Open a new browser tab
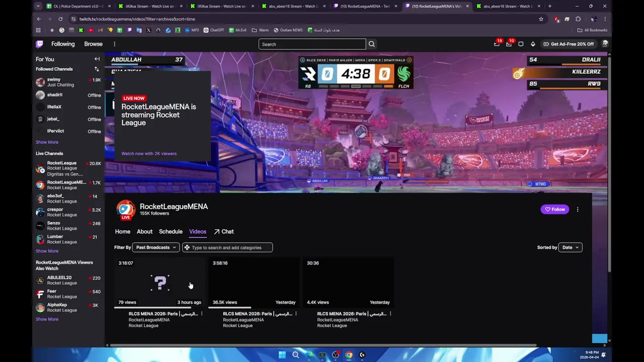Viewport: 644px width, 362px height. (x=549, y=6)
